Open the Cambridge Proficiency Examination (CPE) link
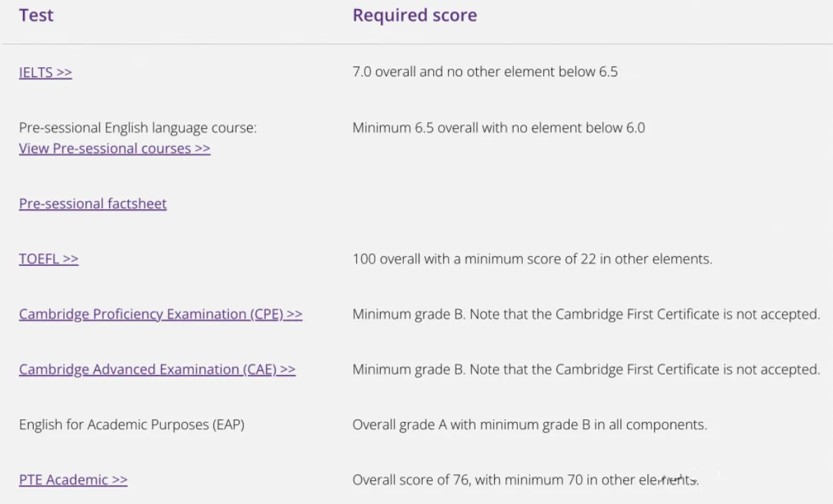This screenshot has height=504, width=833. [x=160, y=314]
